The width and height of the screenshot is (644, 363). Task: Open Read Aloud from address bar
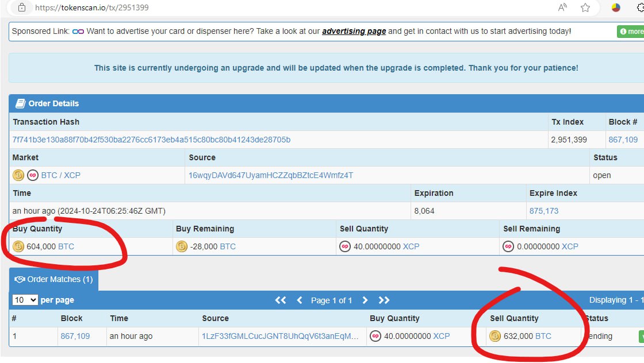coord(563,7)
